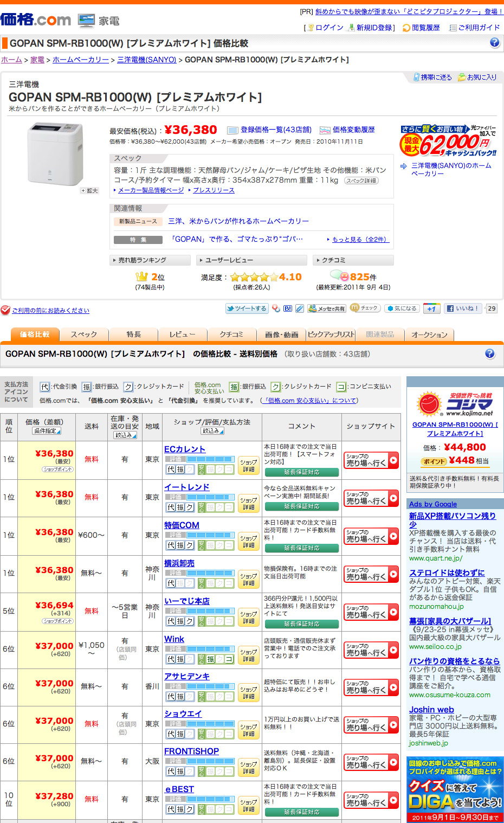The height and width of the screenshot is (823, 504).
Task: Open メーカー製品情報ページ link
Action: tap(151, 190)
